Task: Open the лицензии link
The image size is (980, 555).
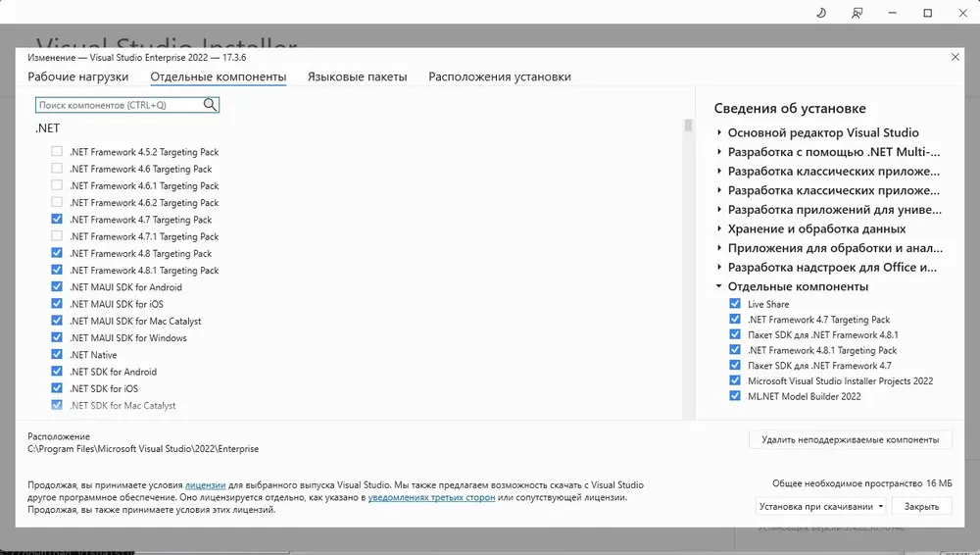Action: coord(205,485)
